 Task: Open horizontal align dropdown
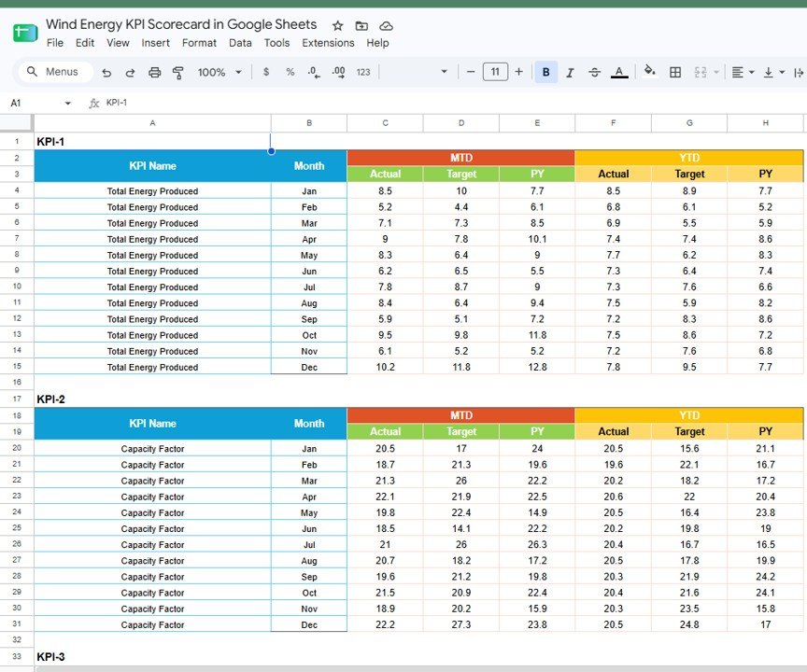[743, 73]
